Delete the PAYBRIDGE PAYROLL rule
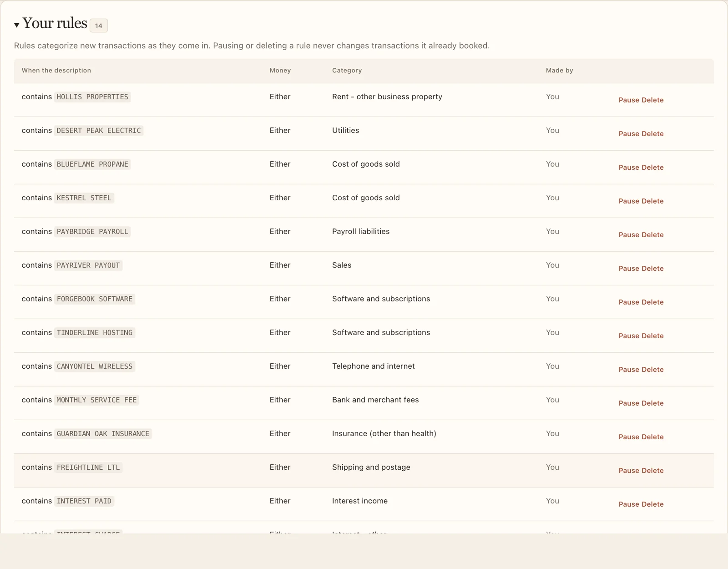 (652, 235)
